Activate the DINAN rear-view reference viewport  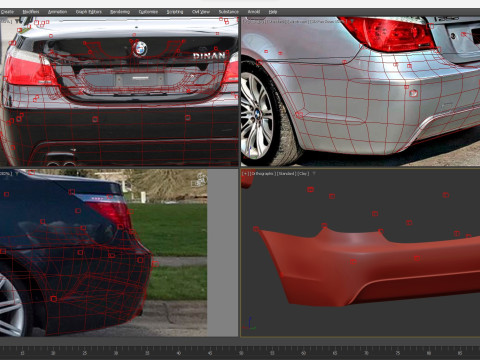[119, 91]
